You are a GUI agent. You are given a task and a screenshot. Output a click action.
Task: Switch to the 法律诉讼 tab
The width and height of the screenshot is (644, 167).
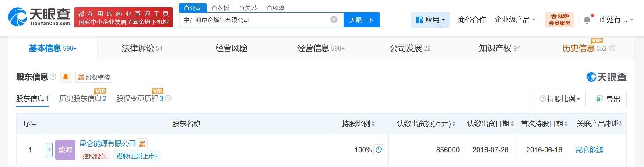click(x=142, y=48)
